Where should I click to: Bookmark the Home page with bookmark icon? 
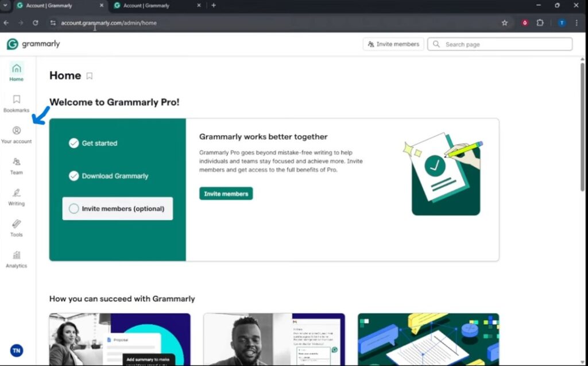point(90,76)
